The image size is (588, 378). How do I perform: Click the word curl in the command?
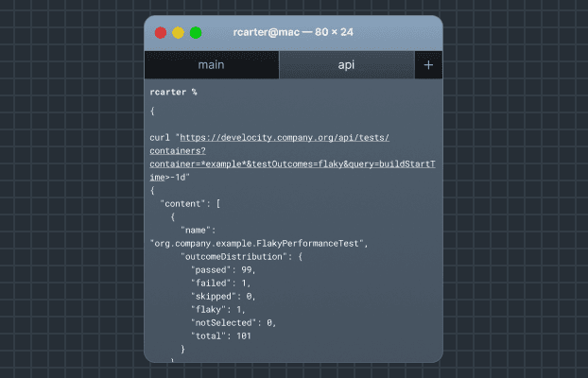pyautogui.click(x=161, y=137)
